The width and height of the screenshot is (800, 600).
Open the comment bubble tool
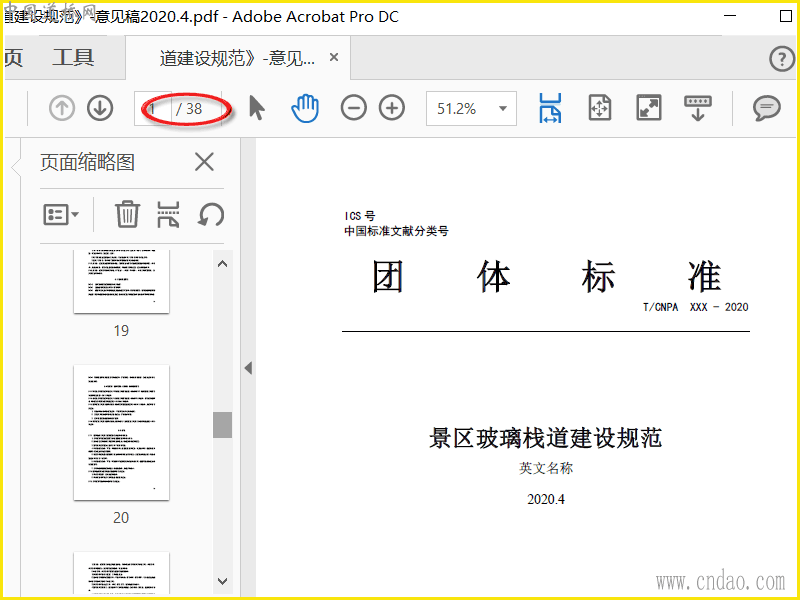point(766,108)
